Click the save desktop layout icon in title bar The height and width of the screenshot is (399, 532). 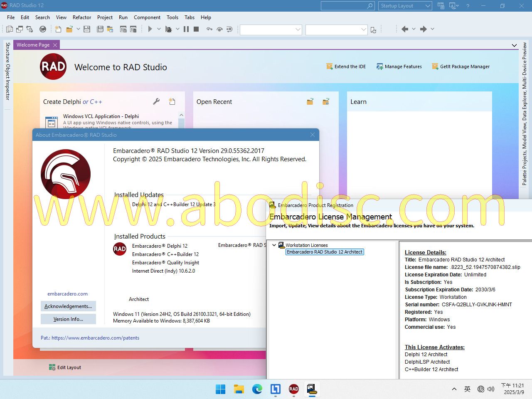point(441,6)
